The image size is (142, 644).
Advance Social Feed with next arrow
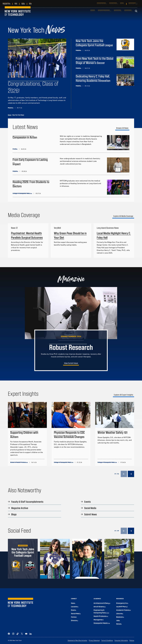(131, 531)
